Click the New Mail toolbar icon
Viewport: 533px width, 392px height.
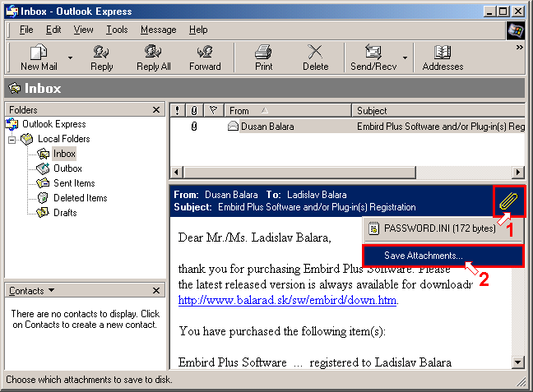(x=39, y=52)
